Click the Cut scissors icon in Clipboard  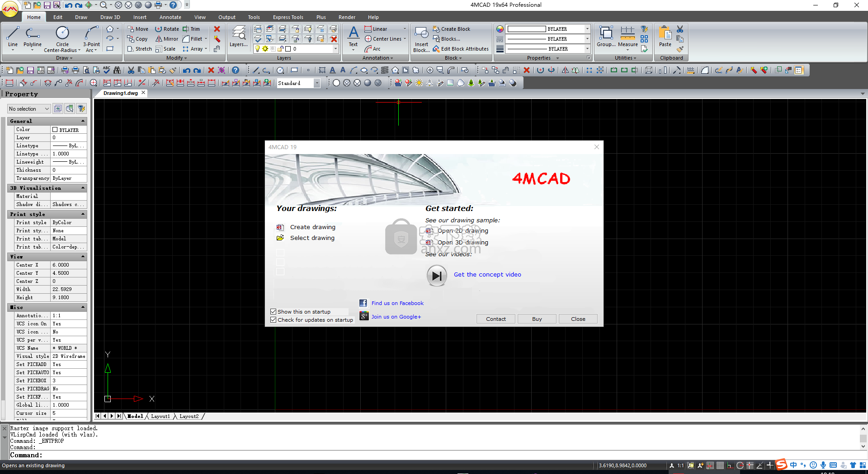tap(680, 29)
